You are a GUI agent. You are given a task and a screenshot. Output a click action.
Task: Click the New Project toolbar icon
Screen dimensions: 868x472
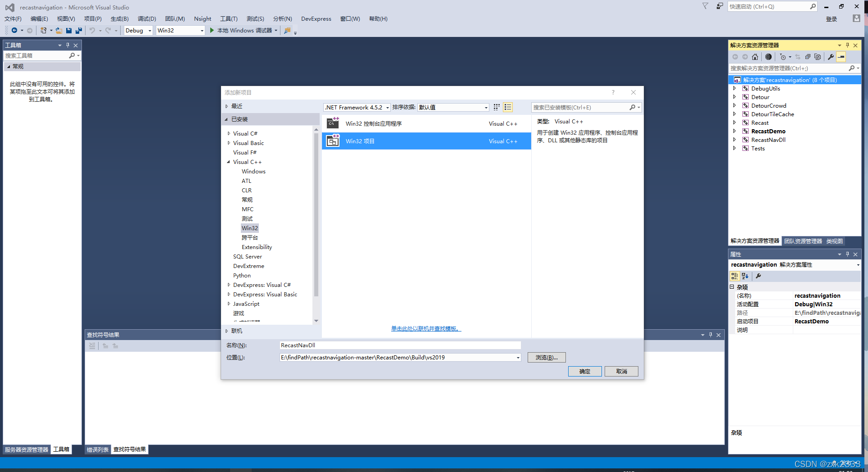click(43, 30)
